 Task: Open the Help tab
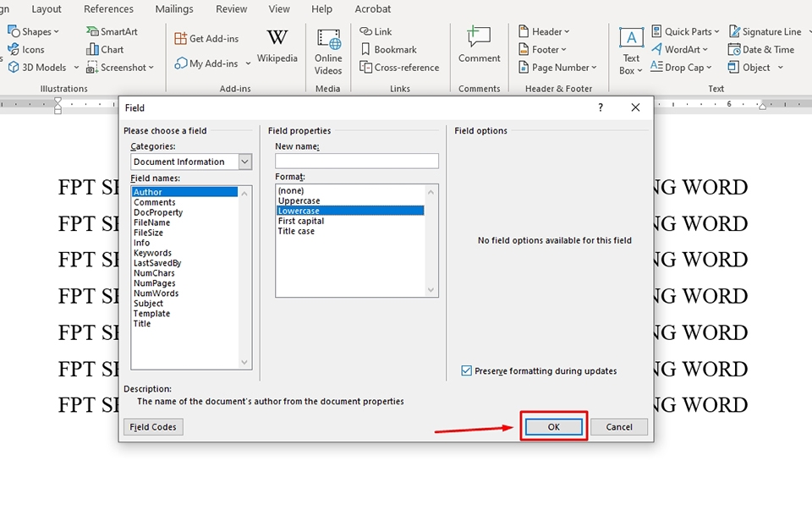pos(321,8)
